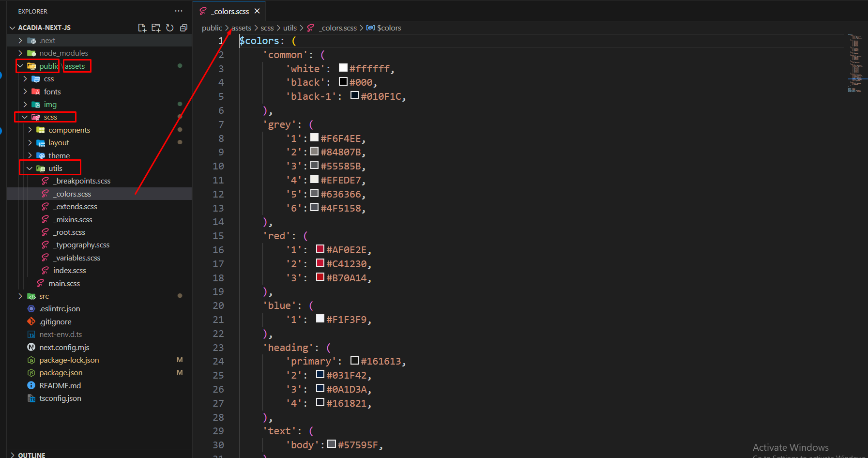Select the _colors.scss editor tab
This screenshot has width=868, height=458.
(229, 11)
